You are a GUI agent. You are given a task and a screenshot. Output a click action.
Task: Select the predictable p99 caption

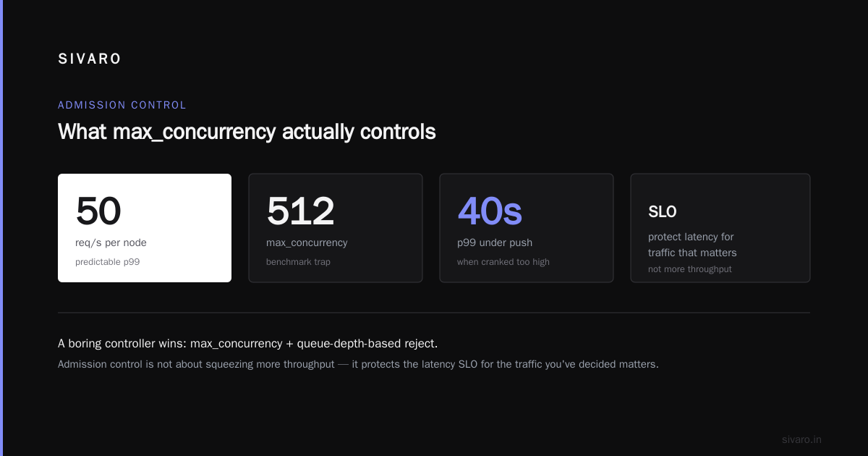click(107, 262)
